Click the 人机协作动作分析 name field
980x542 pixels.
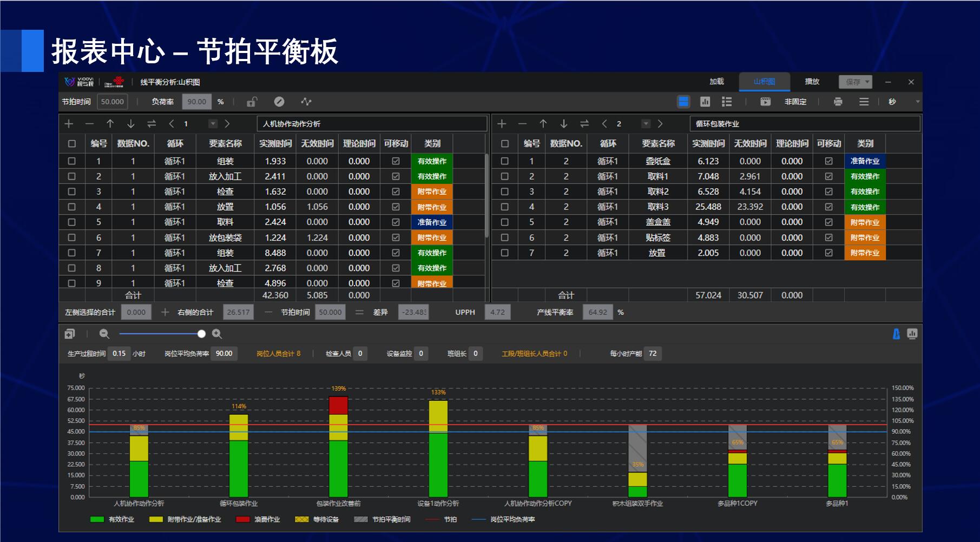(x=372, y=124)
